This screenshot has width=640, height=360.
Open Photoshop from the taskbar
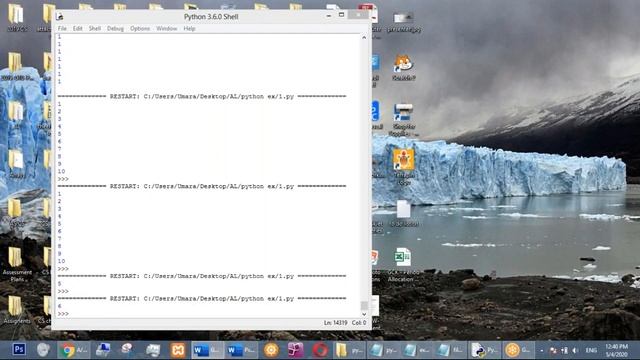click(x=19, y=350)
